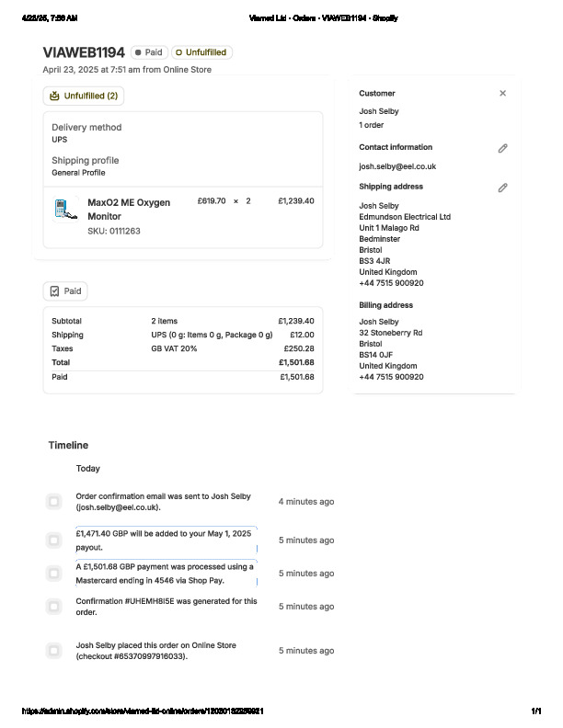
Task: Edit shipping address using the pencil icon
Action: click(502, 188)
